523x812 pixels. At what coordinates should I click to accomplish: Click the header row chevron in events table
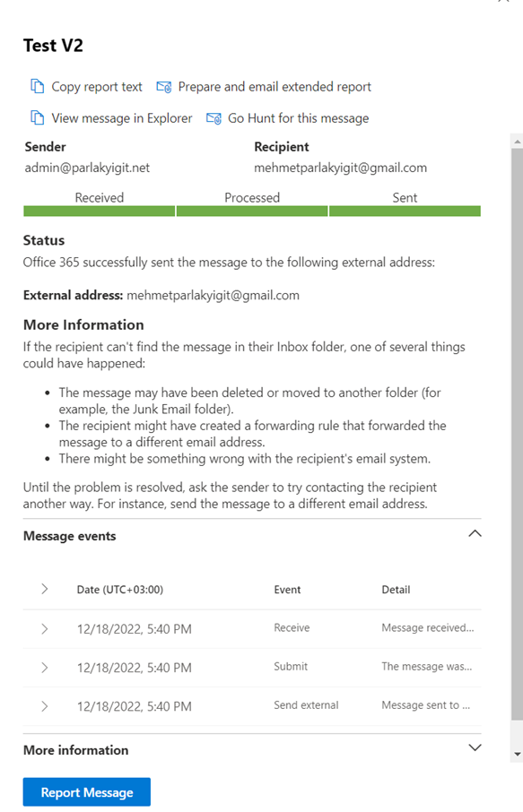tap(45, 589)
